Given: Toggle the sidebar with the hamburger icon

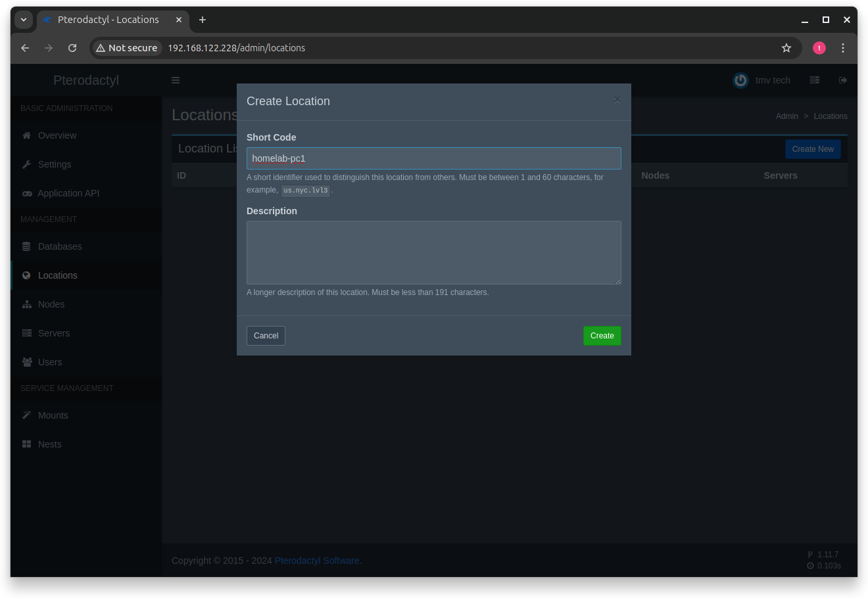Looking at the screenshot, I should [176, 80].
